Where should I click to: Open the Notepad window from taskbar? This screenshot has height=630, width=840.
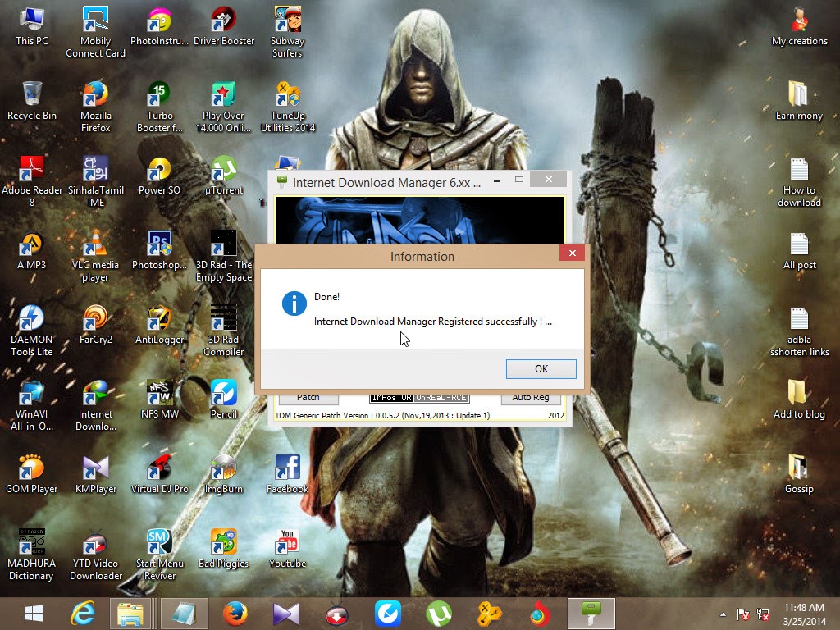(184, 614)
